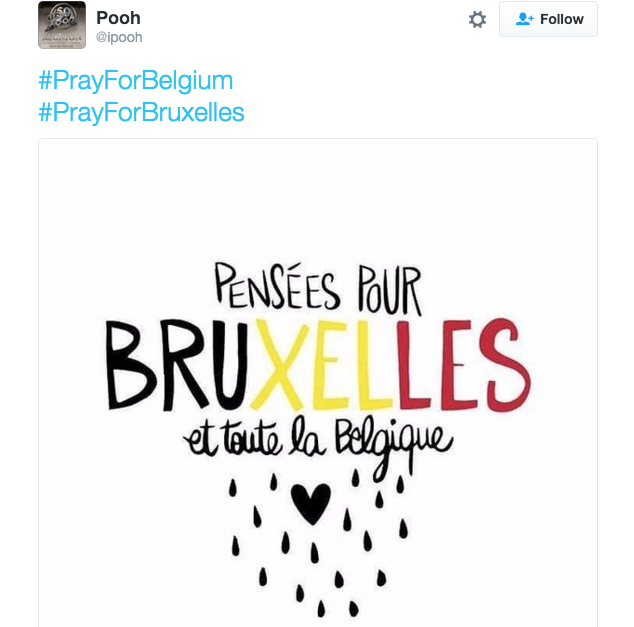Click the add-person icon on Follow
Screen dimensions: 634x627
tap(524, 19)
